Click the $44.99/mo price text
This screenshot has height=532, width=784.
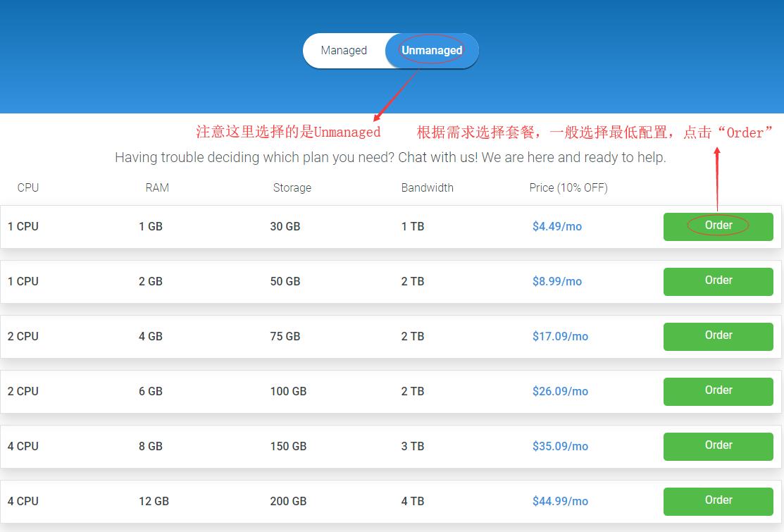click(560, 502)
